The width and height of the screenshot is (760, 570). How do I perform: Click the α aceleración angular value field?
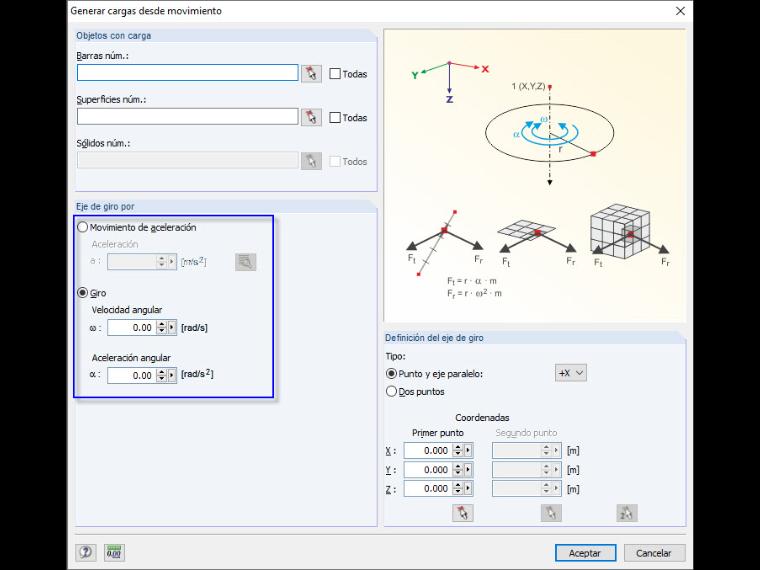point(132,375)
